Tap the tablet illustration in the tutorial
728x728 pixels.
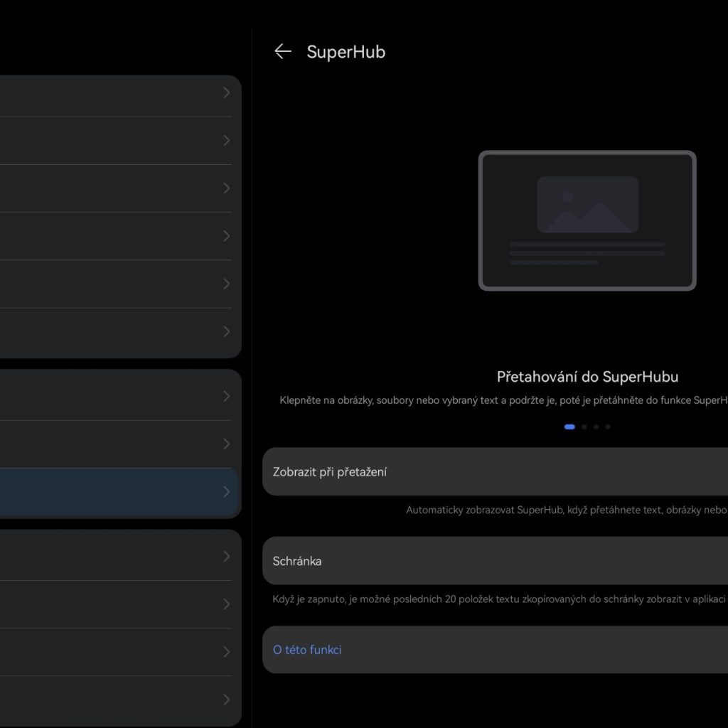point(587,220)
